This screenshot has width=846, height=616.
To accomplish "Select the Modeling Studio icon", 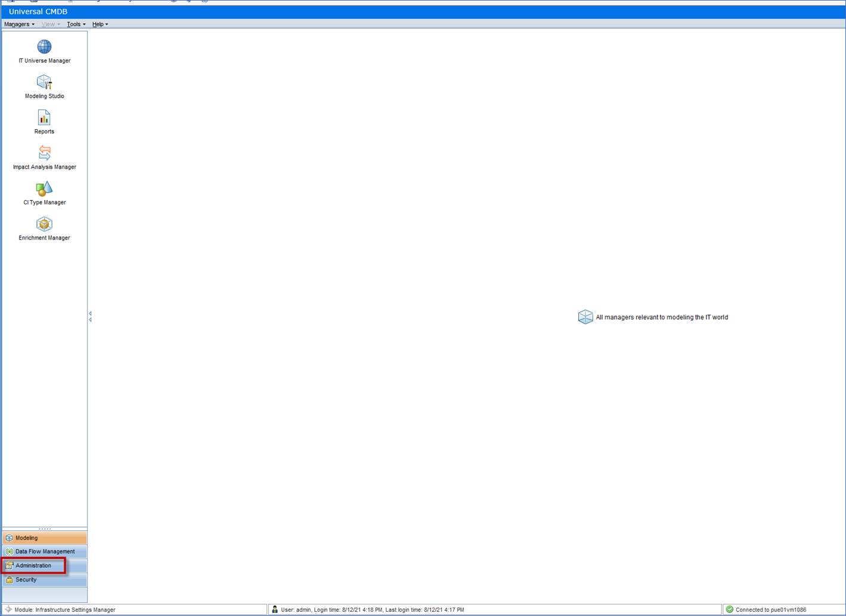I will (44, 83).
